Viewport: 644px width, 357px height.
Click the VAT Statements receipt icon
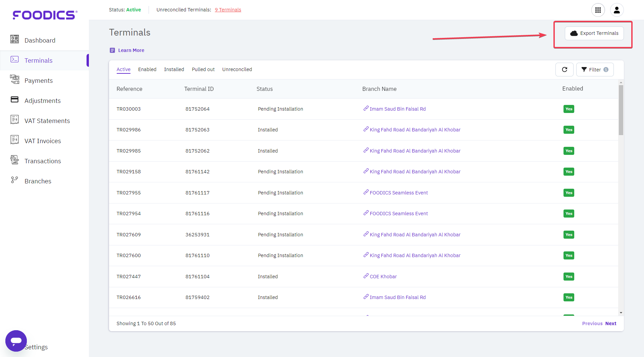[14, 120]
